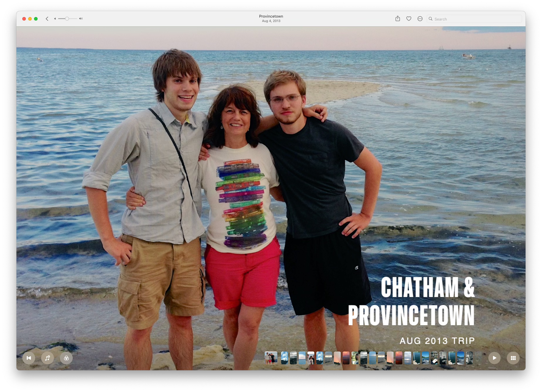Go back using the left chevron
This screenshot has height=392, width=542.
point(47,19)
